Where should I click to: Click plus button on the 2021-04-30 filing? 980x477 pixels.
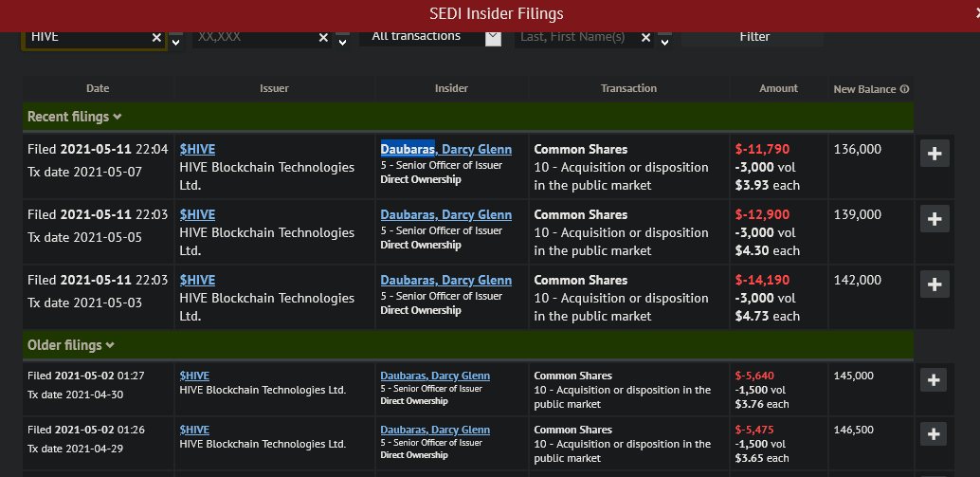point(935,380)
